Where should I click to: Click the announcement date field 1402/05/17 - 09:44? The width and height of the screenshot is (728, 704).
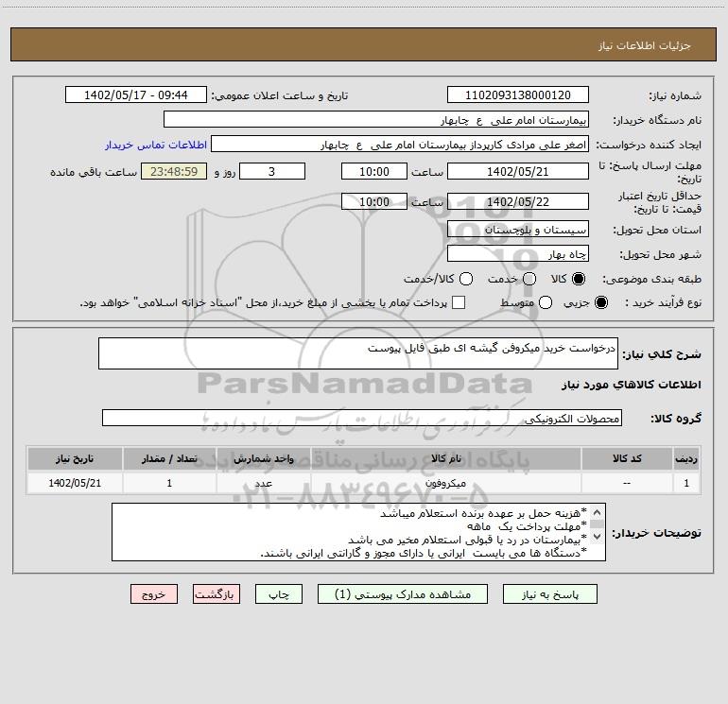click(x=136, y=94)
